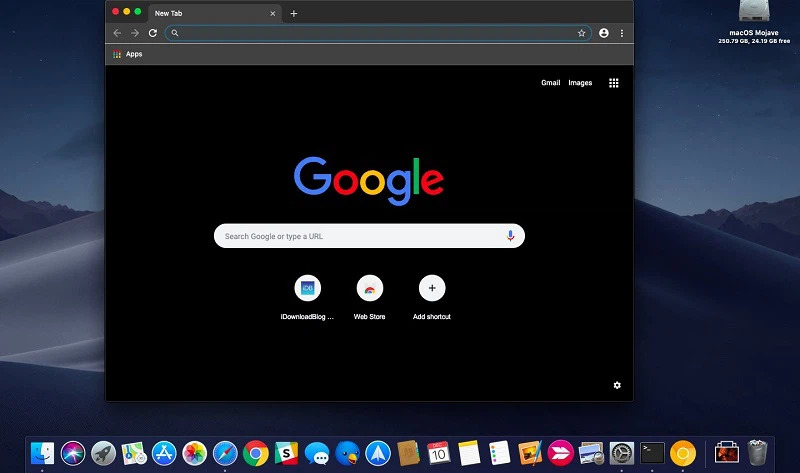This screenshot has width=800, height=473.
Task: Open Preview from the Dock
Action: click(591, 453)
